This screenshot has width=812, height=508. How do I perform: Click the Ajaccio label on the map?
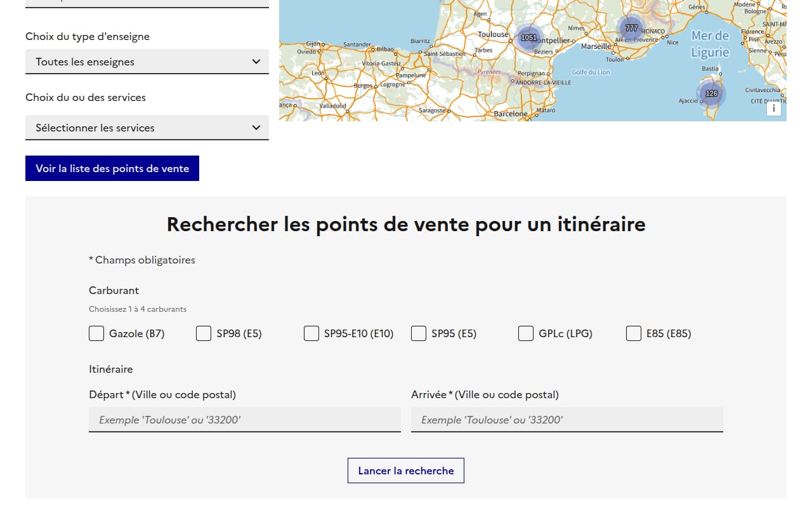coord(688,101)
